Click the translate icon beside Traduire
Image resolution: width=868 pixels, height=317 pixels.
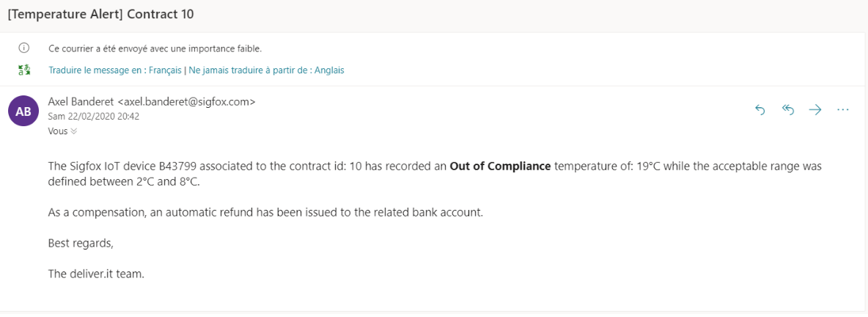23,70
